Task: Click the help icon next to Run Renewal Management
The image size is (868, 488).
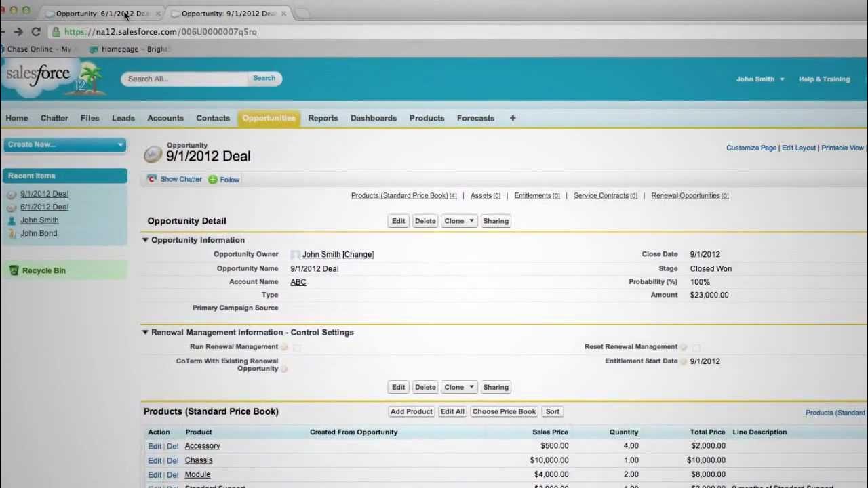Action: point(284,347)
